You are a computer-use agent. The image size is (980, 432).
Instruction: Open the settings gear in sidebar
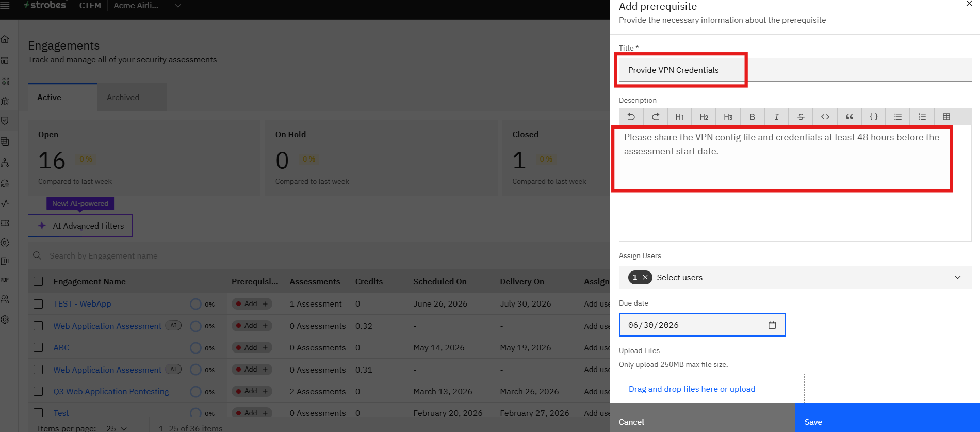5,319
